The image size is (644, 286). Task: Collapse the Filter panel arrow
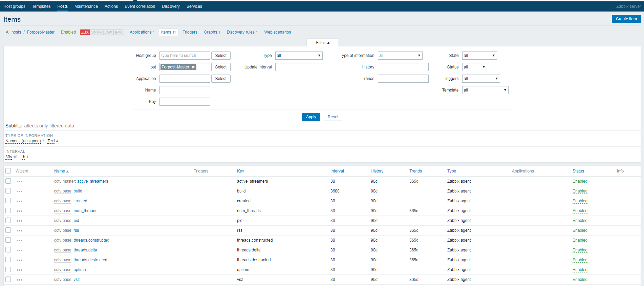coord(328,43)
